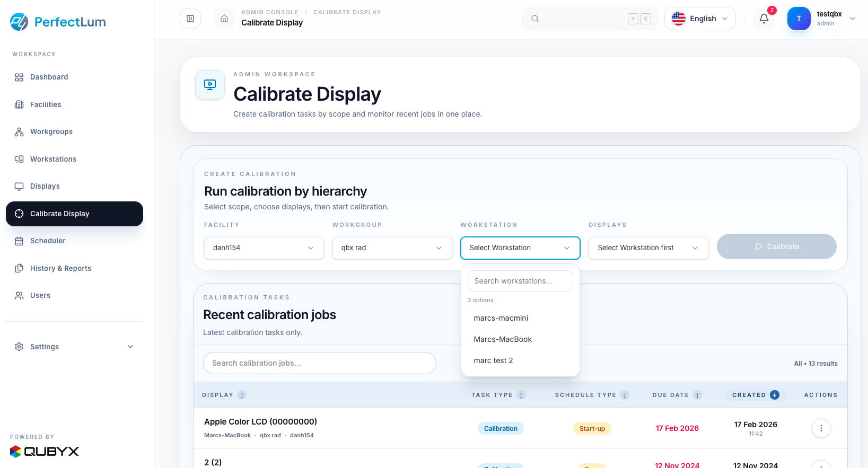Click the Search workstations input field
Screen dimensions: 868x468
coord(520,281)
